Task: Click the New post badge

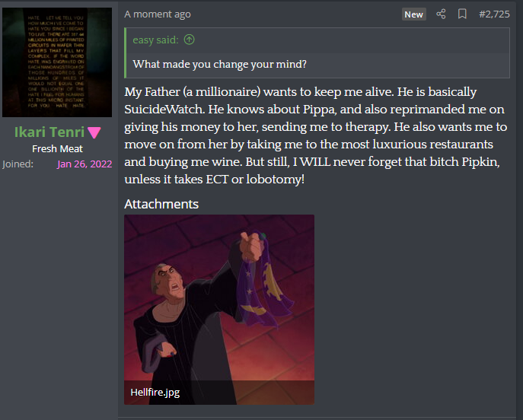Action: click(413, 14)
